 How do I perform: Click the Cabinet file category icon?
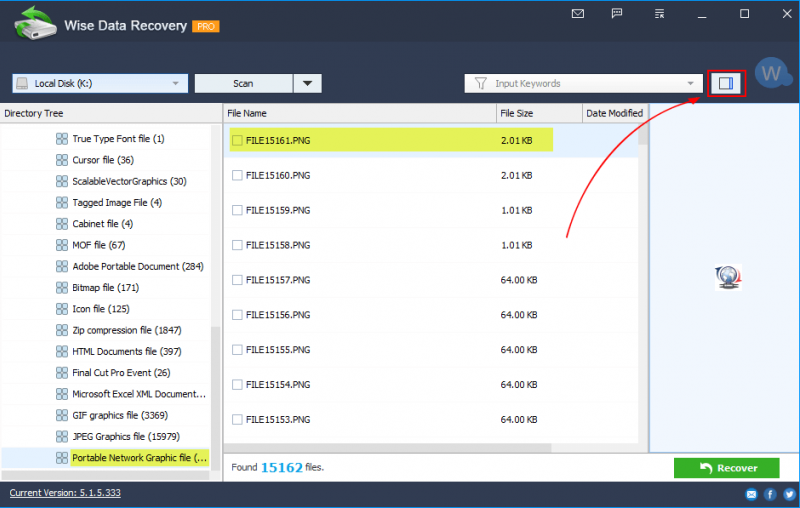(62, 224)
